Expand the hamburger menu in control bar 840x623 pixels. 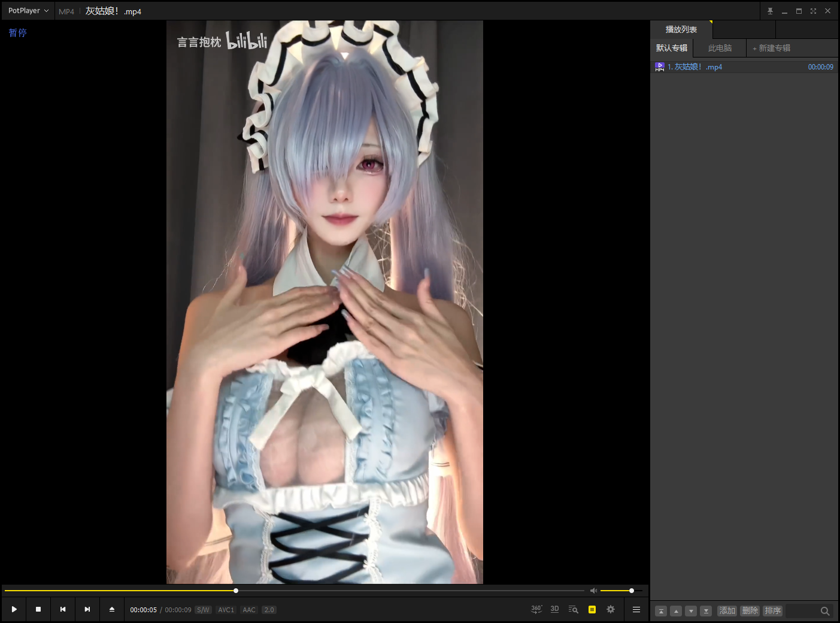[636, 609]
